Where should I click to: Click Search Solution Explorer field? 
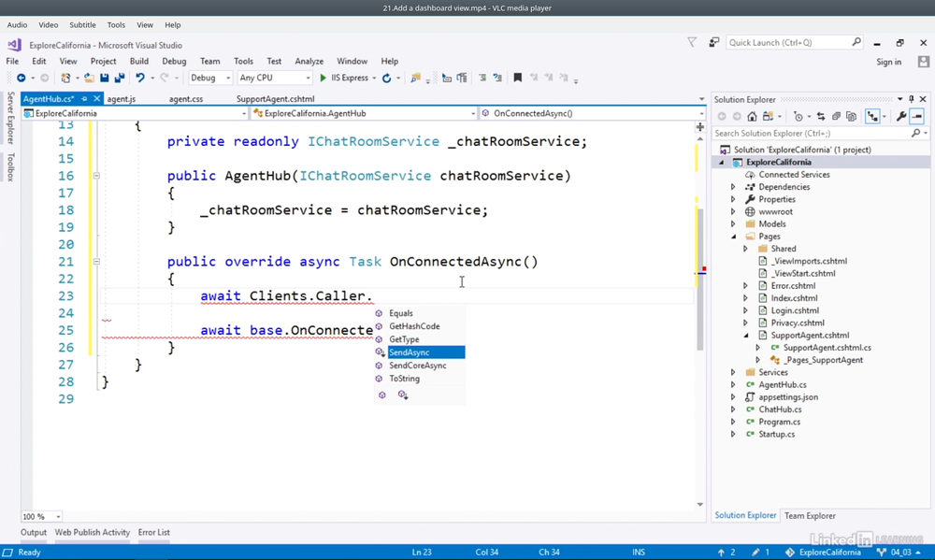pyautogui.click(x=821, y=133)
